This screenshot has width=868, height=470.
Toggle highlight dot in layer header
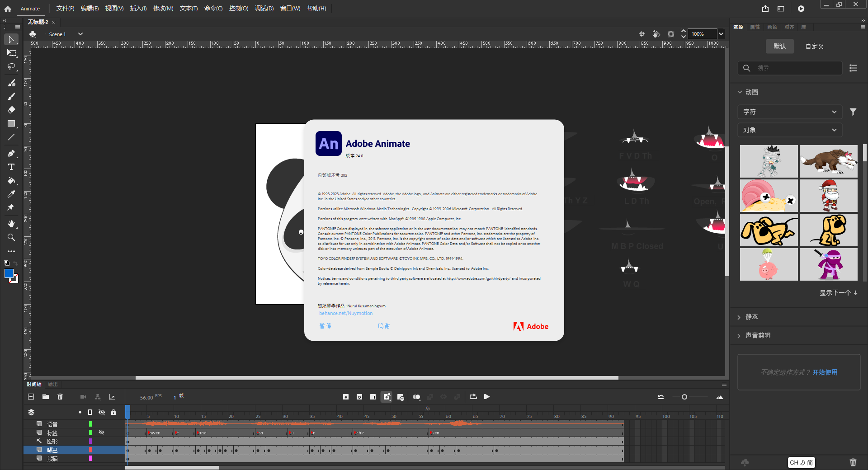coord(80,412)
